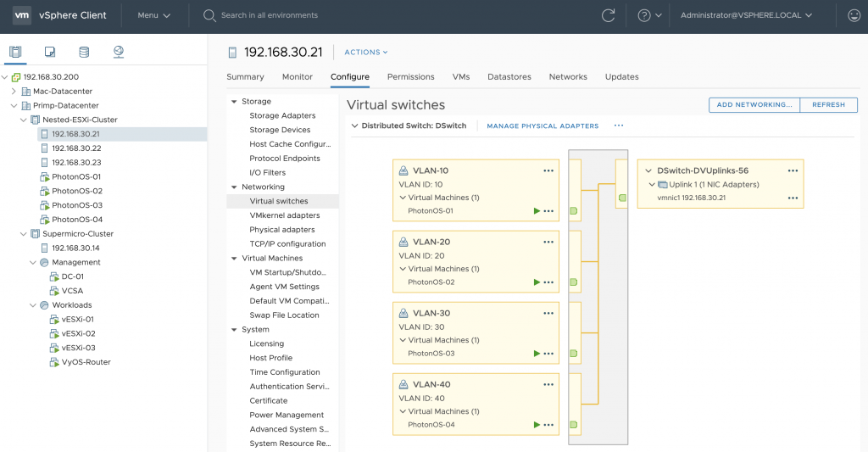Viewport: 868px width, 452px height.
Task: Open the ellipsis menu for VLAN-20 port group
Action: (x=548, y=242)
